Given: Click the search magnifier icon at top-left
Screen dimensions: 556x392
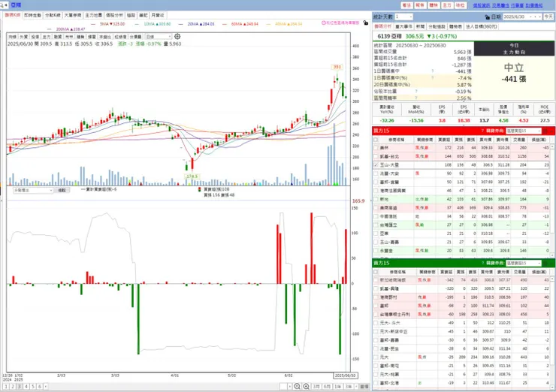Looking at the screenshot, I should click(2, 5).
